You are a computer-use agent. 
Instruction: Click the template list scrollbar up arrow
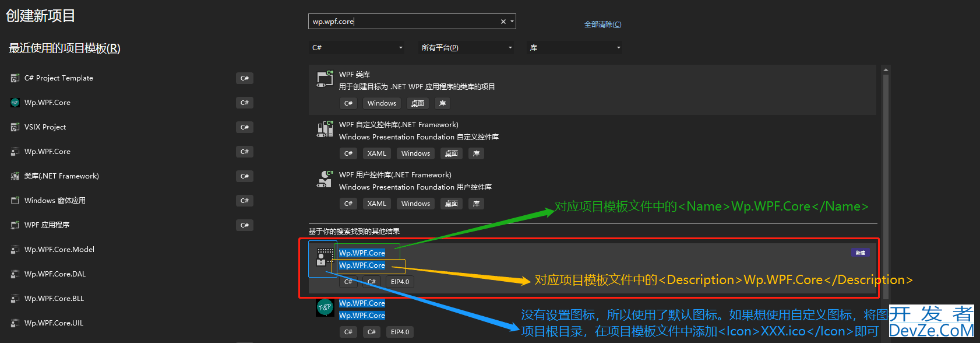click(x=886, y=70)
